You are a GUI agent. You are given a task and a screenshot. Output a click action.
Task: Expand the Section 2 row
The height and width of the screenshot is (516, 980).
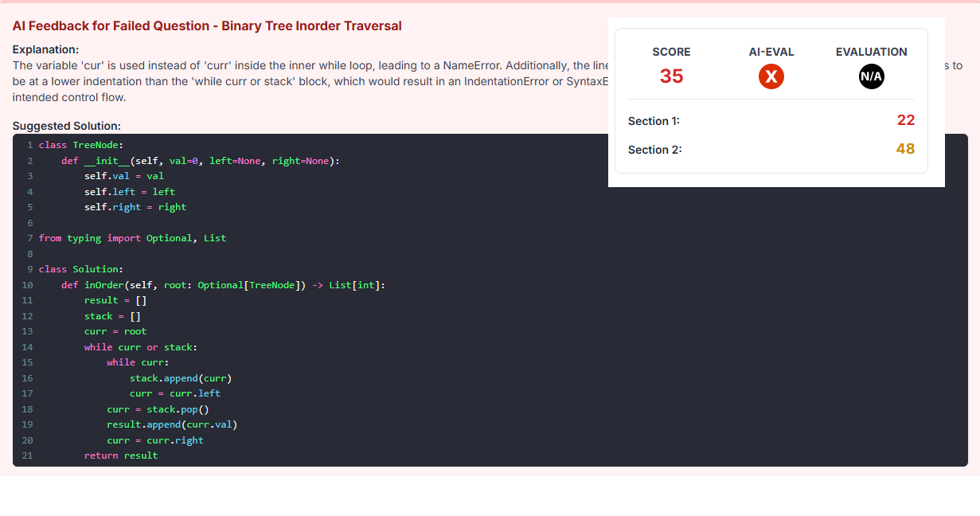coord(654,149)
